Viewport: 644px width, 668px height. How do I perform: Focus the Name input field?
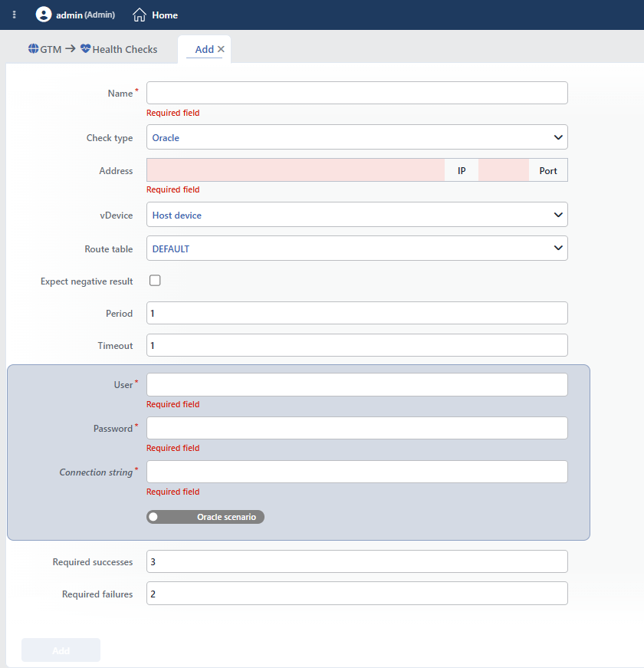(357, 93)
